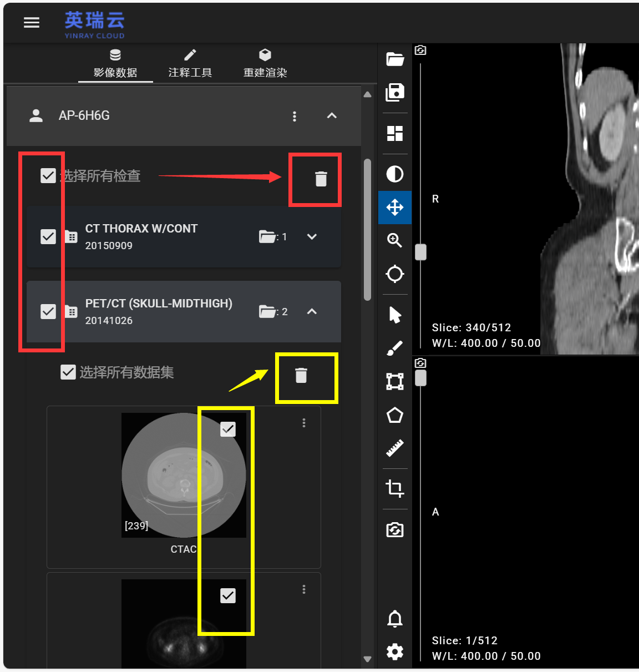Open the PET dataset options menu
The height and width of the screenshot is (672, 639).
pos(304,589)
